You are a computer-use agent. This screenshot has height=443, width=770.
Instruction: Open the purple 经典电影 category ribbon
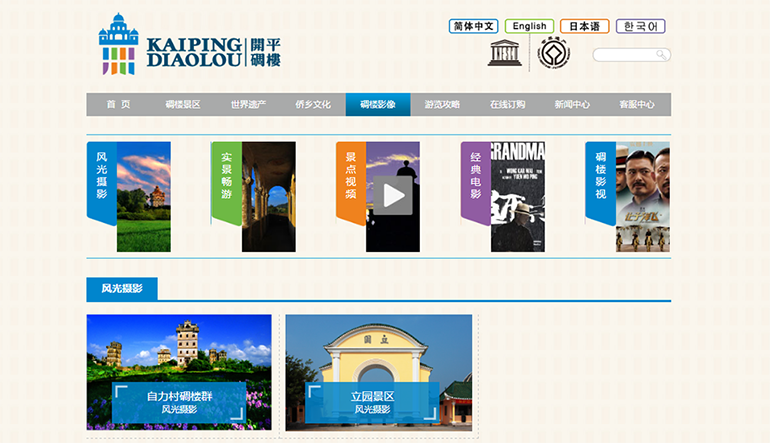[x=475, y=182]
